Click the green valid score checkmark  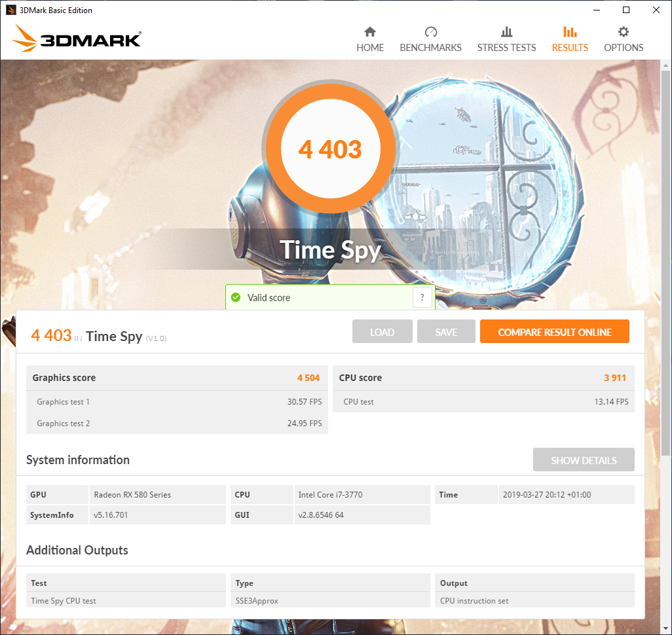[236, 297]
